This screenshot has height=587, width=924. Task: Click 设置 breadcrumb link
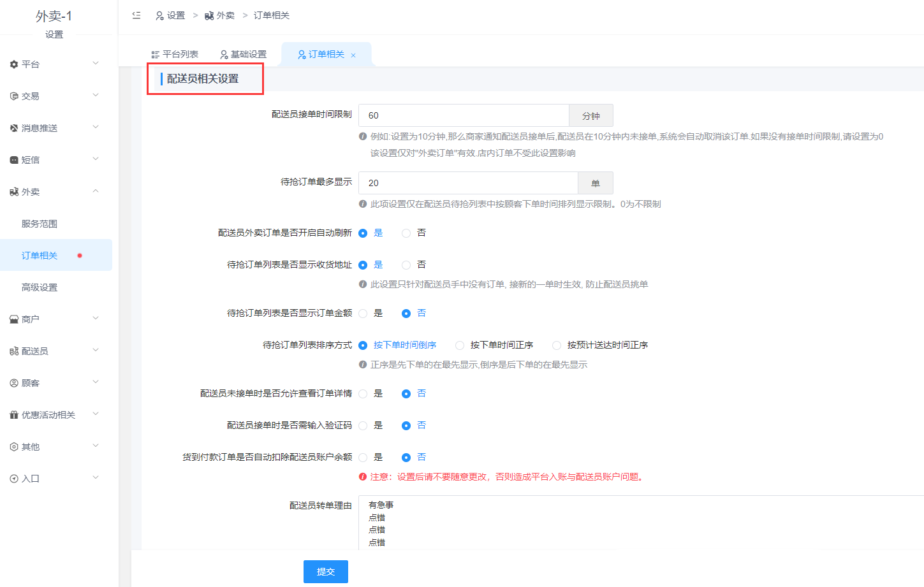tap(176, 16)
